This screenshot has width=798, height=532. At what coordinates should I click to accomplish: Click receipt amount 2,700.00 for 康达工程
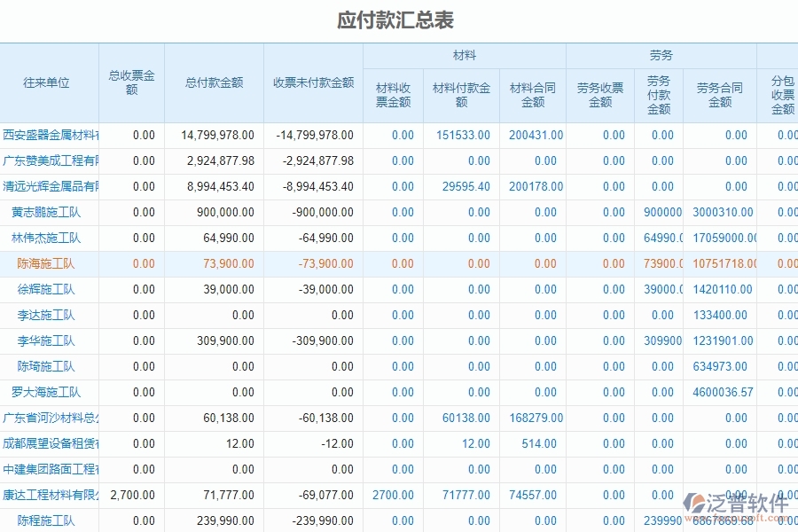pos(135,495)
